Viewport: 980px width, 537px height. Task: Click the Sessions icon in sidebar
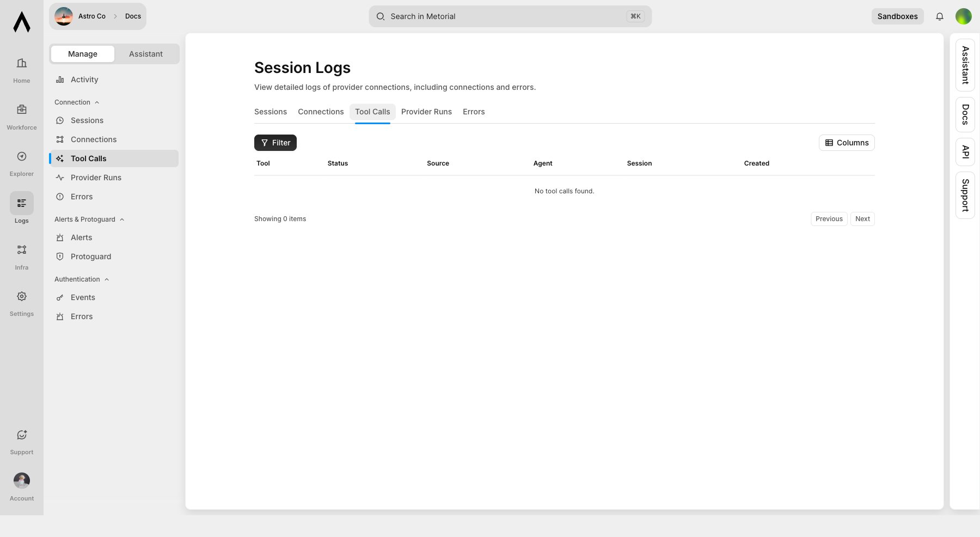(60, 120)
